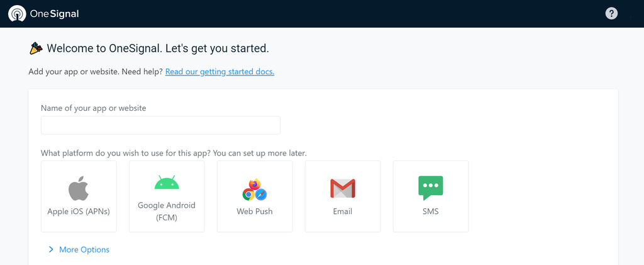Focus the app or website name field
This screenshot has height=265, width=644.
click(160, 125)
